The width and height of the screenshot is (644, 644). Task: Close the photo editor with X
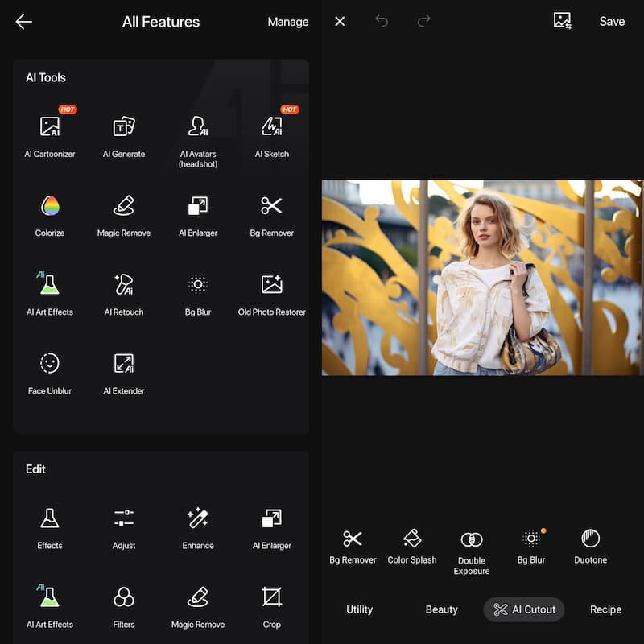(x=340, y=21)
